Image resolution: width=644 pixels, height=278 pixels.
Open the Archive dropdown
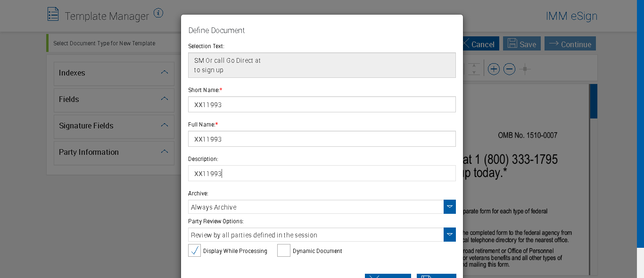click(449, 207)
